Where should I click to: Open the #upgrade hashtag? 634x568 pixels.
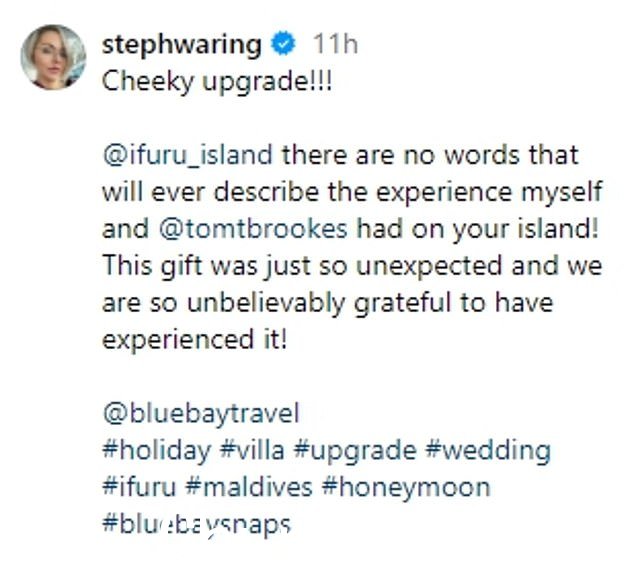[355, 451]
